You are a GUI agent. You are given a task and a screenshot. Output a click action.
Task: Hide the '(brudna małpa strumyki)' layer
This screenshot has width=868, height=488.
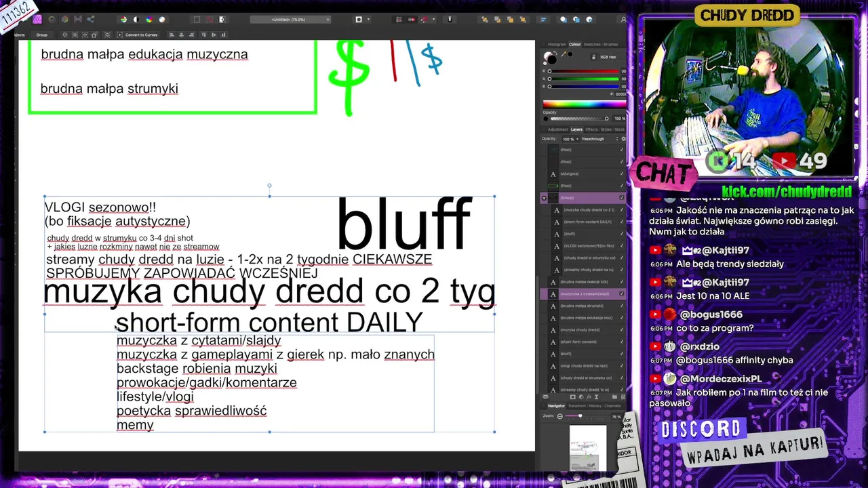click(x=622, y=306)
